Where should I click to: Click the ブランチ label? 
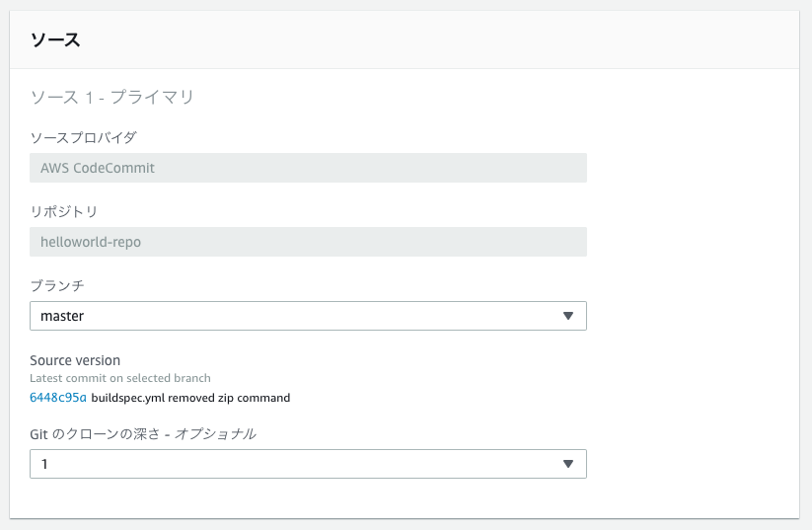[x=57, y=285]
